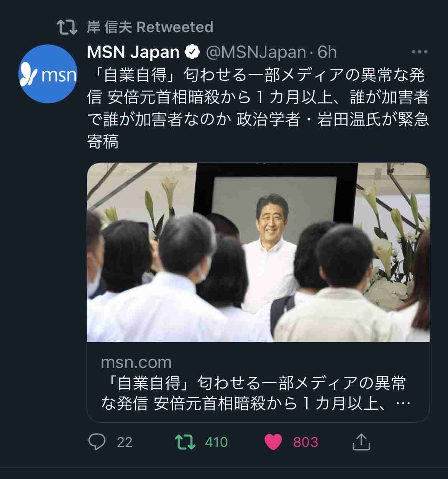Click the MSN Japan display name

coord(133,52)
